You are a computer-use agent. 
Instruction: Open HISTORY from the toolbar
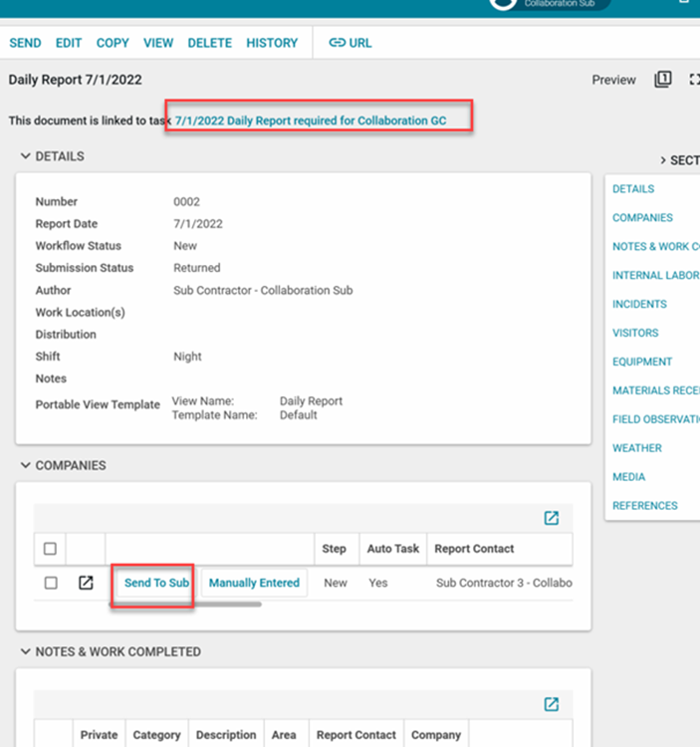(272, 43)
